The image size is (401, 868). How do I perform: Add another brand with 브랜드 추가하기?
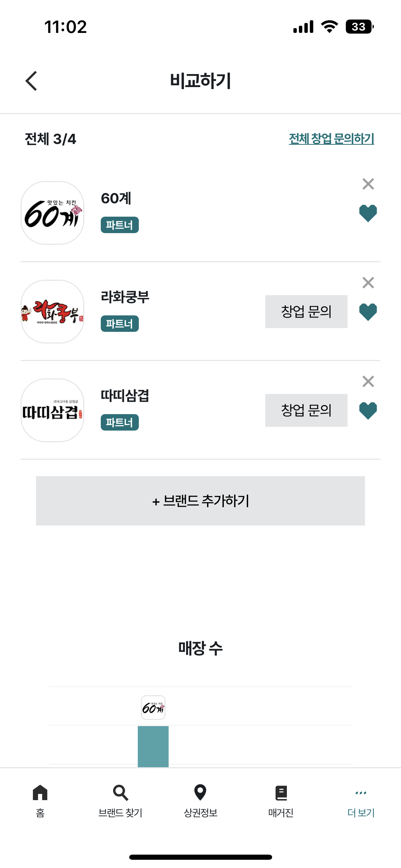tap(200, 501)
